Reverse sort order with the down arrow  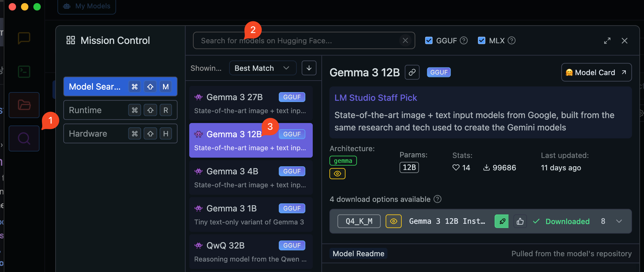click(x=309, y=68)
